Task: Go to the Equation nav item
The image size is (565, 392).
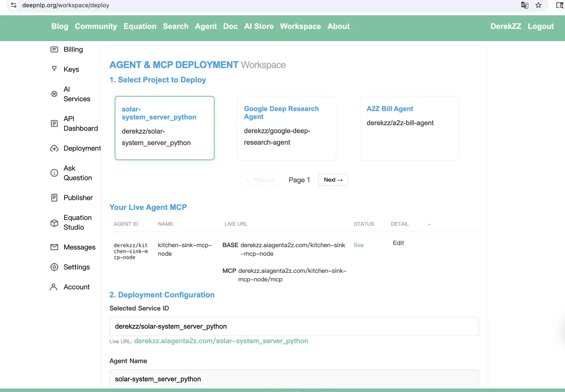Action: [140, 26]
